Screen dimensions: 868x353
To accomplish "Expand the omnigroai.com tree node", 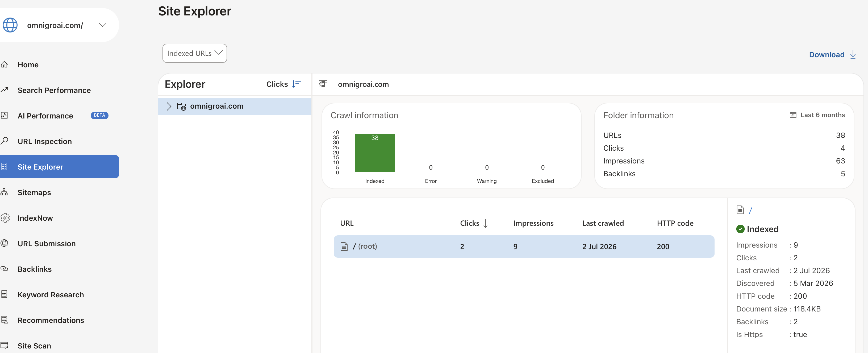I will click(169, 106).
